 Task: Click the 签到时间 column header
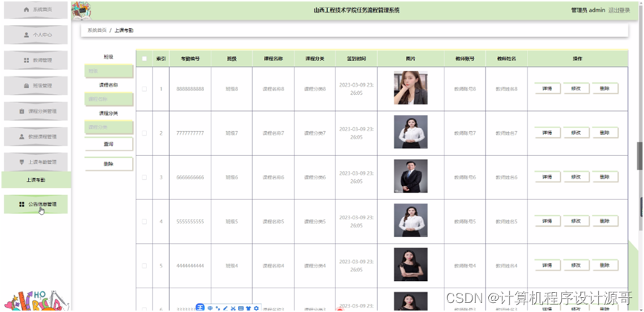point(356,59)
